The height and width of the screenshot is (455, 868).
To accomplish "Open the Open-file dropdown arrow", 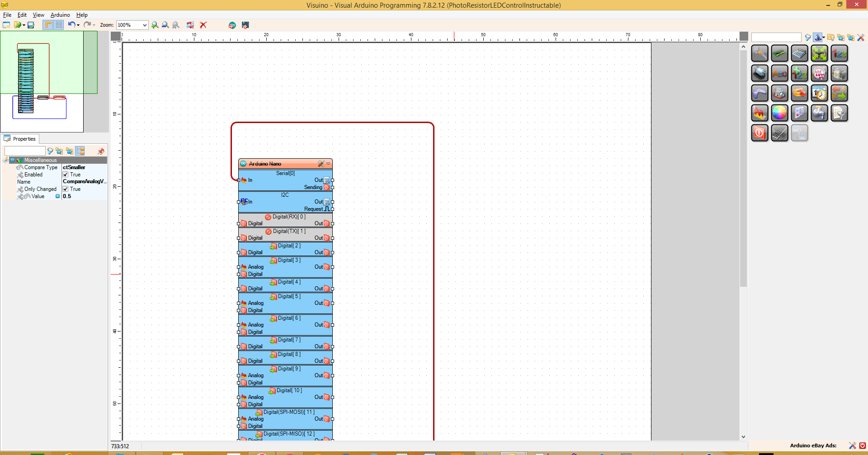I will pos(24,25).
